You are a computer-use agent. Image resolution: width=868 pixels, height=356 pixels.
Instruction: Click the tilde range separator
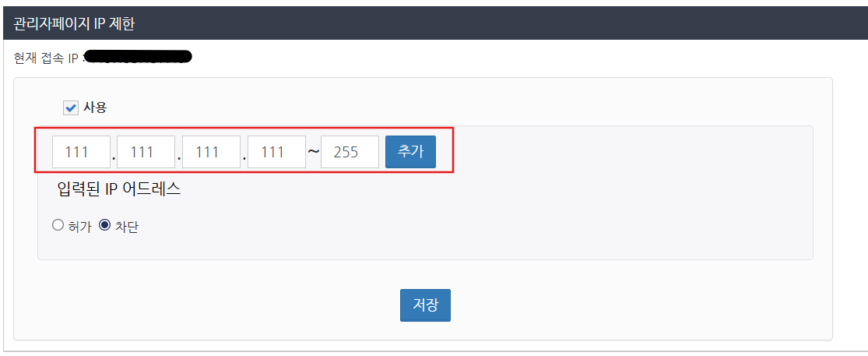[313, 152]
